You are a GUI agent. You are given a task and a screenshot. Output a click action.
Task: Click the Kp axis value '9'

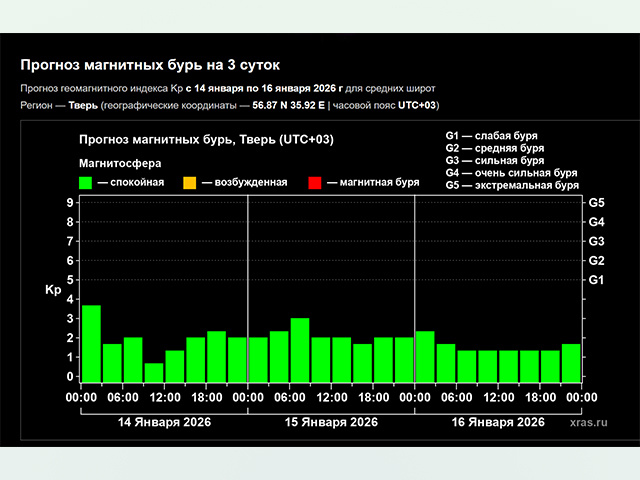click(70, 203)
